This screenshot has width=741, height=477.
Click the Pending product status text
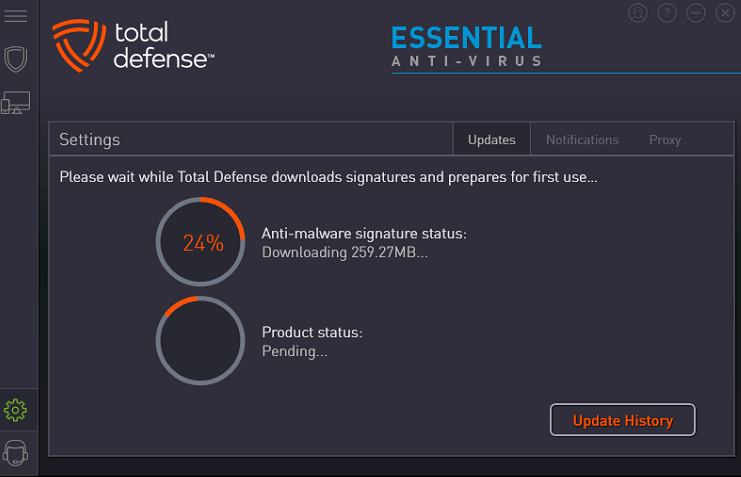294,351
